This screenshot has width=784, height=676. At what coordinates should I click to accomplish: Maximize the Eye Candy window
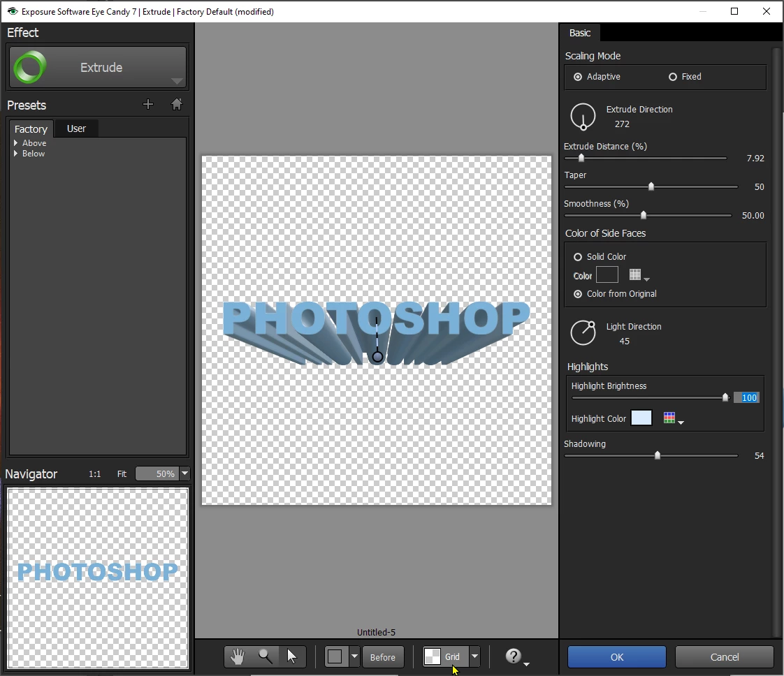pyautogui.click(x=734, y=11)
